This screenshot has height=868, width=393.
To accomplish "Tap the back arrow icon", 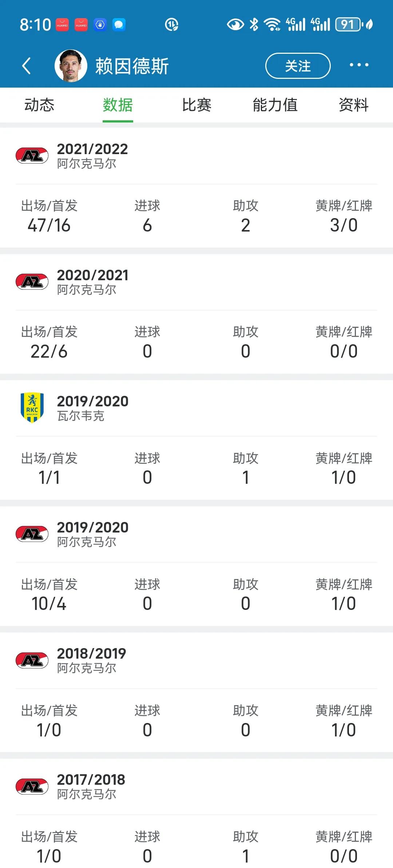I will tap(26, 66).
